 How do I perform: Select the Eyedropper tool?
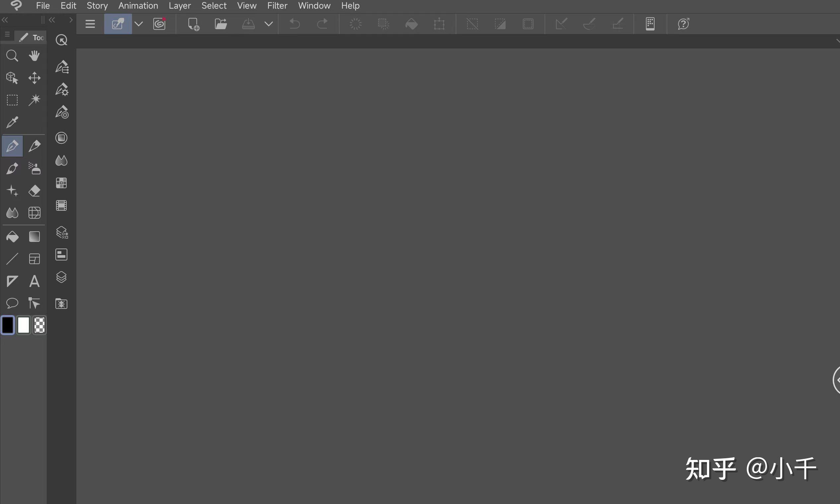(12, 122)
